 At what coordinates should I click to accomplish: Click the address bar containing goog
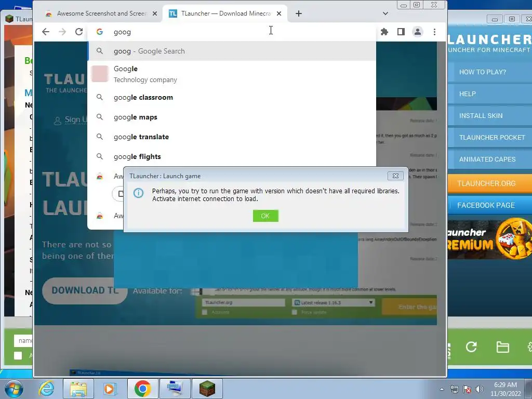232,32
